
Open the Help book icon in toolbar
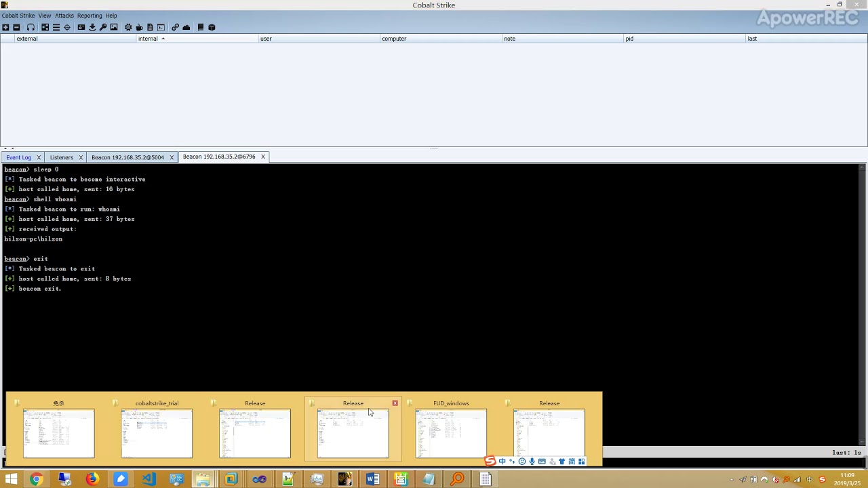201,27
